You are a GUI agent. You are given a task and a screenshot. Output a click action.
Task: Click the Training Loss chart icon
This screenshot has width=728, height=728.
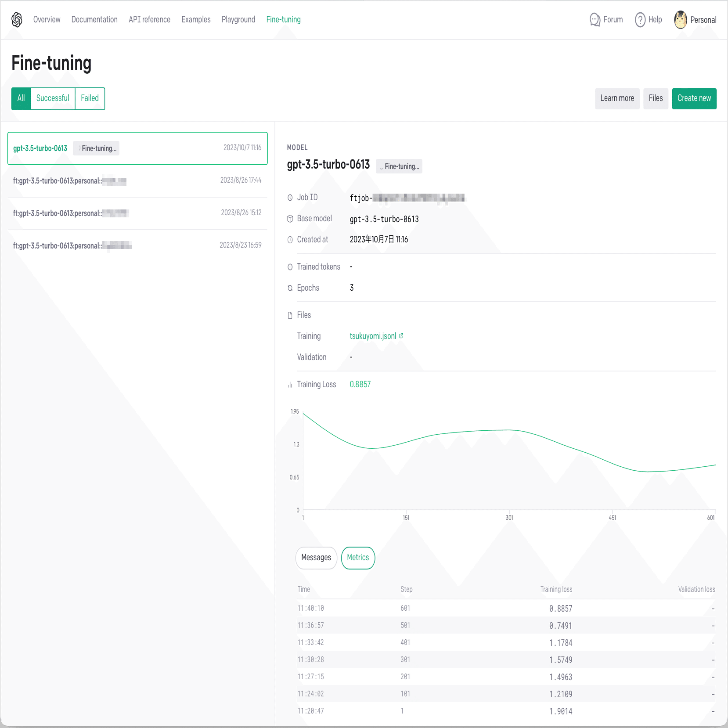coord(290,385)
